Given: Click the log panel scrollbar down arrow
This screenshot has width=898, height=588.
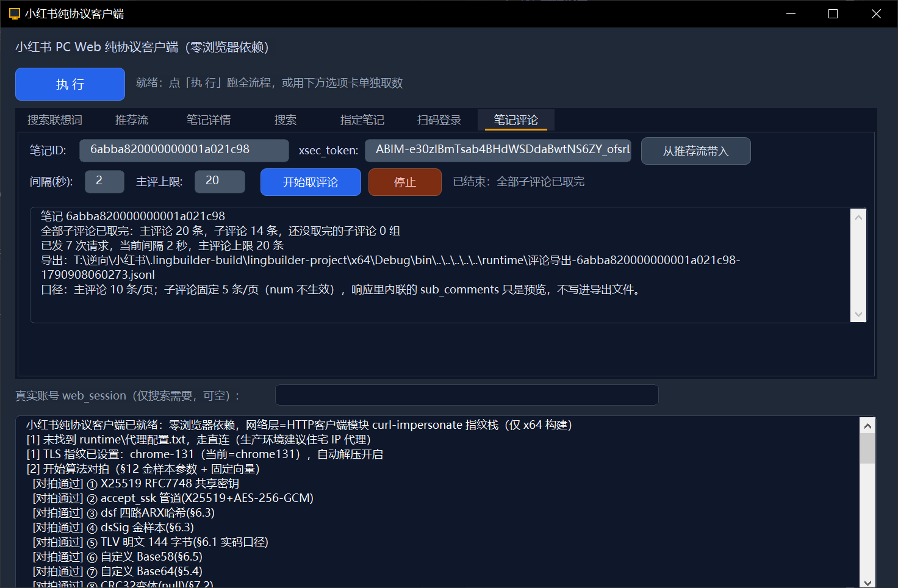Looking at the screenshot, I should click(x=867, y=583).
